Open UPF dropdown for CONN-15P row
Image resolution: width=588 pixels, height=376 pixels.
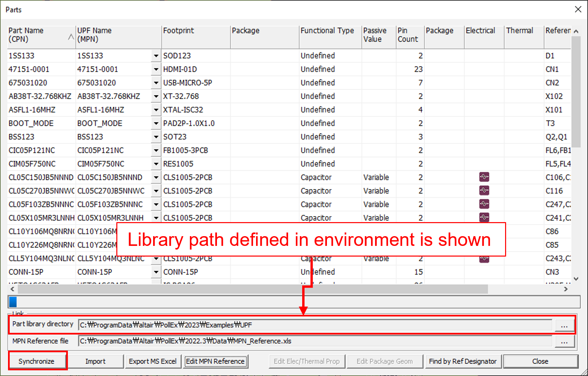[x=156, y=272]
